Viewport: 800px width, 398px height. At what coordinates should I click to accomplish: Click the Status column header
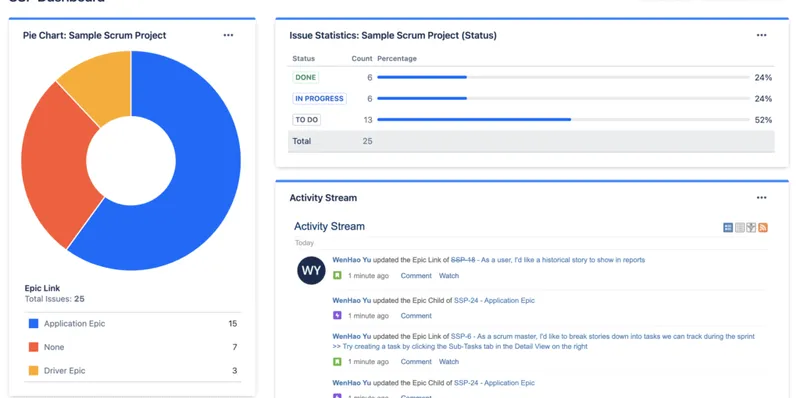[304, 59]
